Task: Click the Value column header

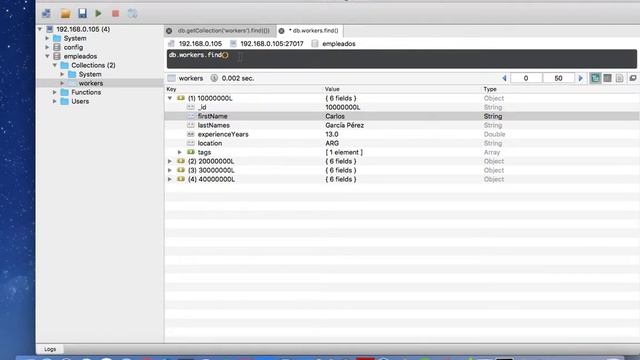Action: pos(332,89)
